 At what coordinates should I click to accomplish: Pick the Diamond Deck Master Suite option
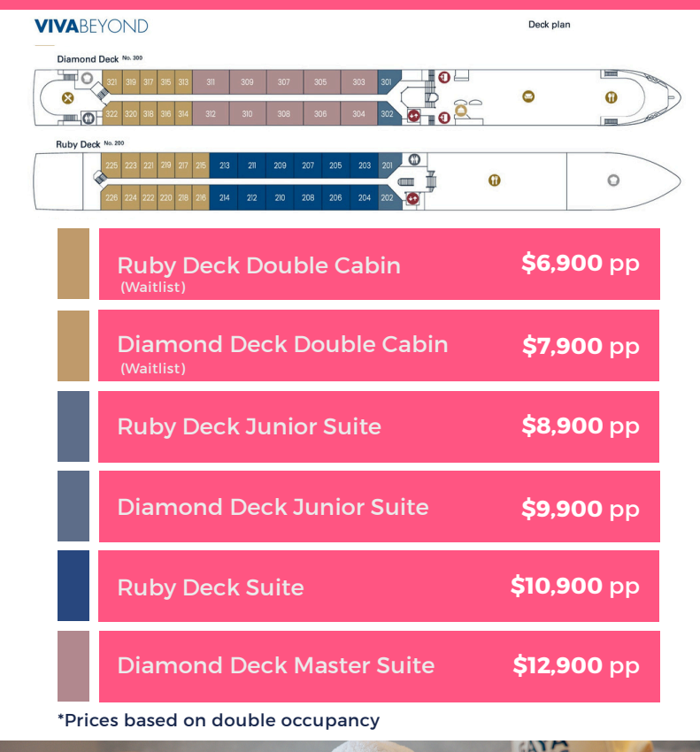379,666
